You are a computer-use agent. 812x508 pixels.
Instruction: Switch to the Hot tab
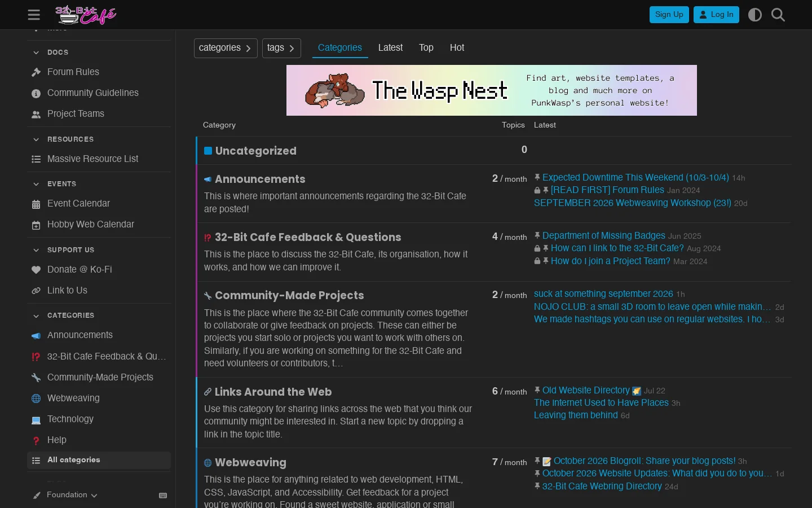[x=457, y=48]
